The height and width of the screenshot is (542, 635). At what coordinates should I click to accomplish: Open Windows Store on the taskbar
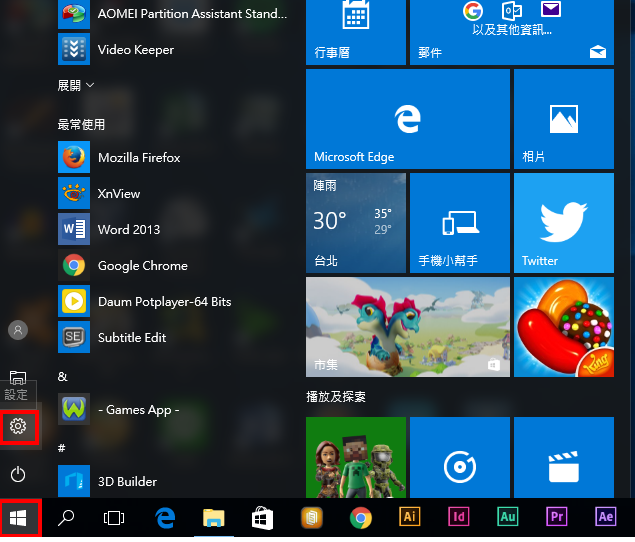pyautogui.click(x=262, y=518)
